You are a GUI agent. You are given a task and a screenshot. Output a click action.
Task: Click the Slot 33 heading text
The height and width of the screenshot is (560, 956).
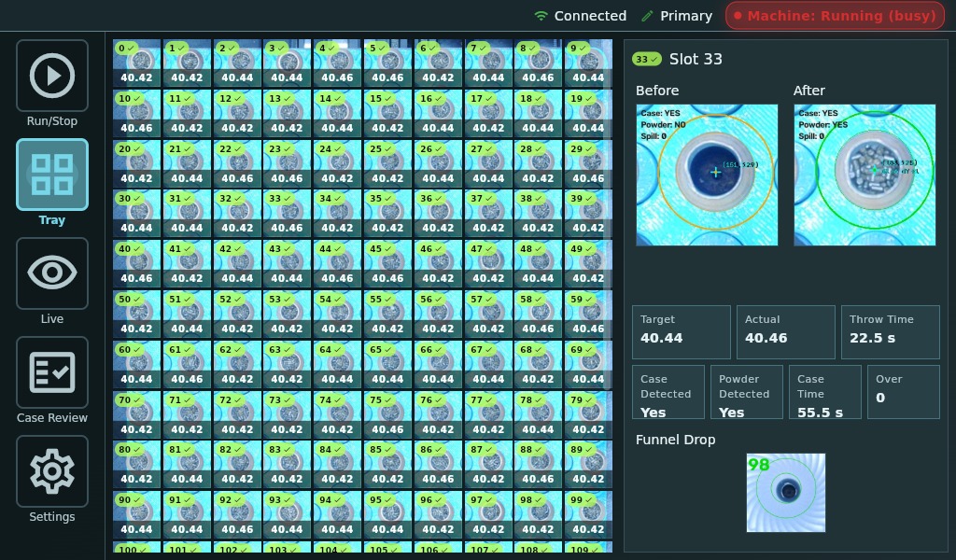pyautogui.click(x=696, y=59)
